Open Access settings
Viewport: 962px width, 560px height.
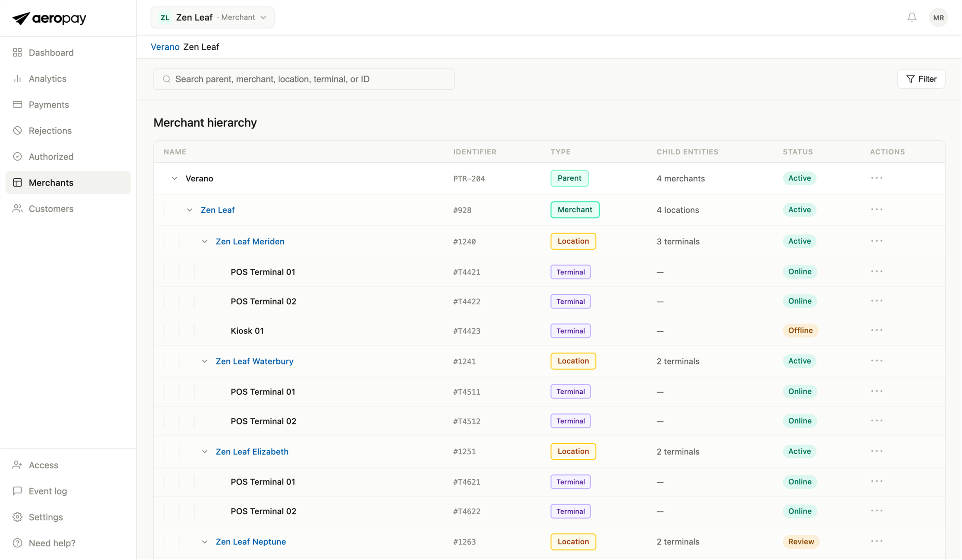(x=68, y=464)
